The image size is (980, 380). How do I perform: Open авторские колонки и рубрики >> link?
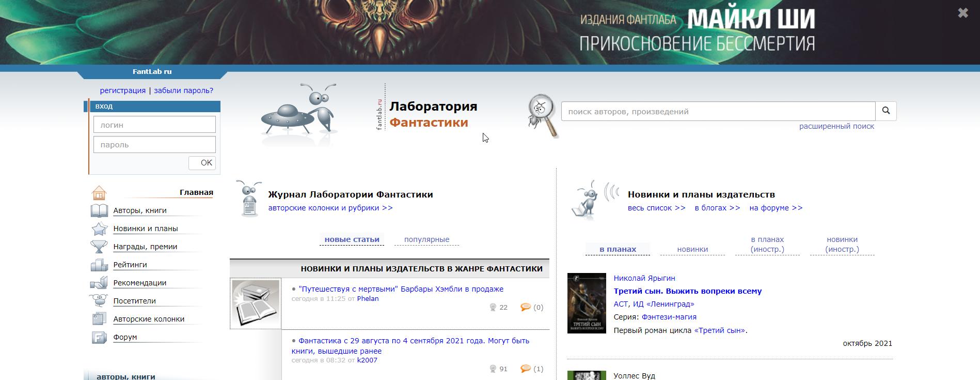click(x=330, y=208)
